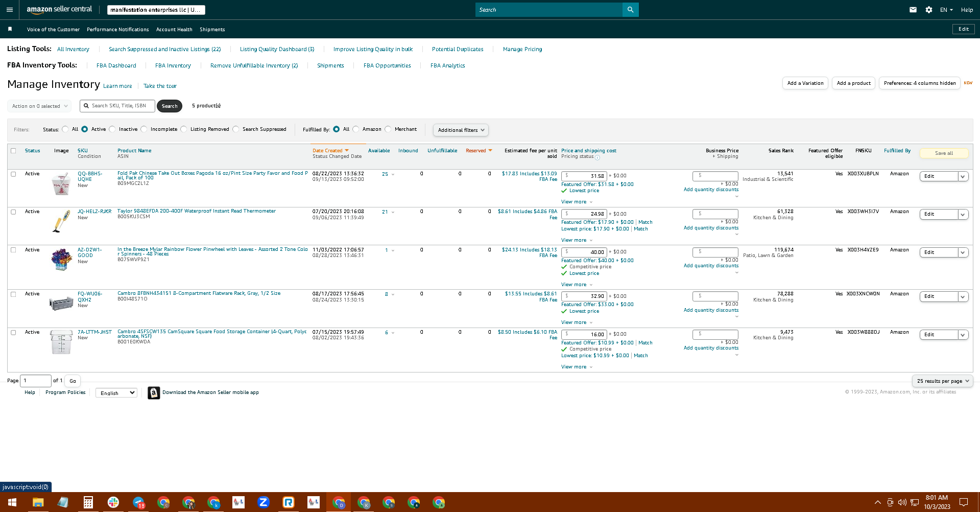The image size is (980, 512).
Task: Open Performance Notifications
Action: (118, 30)
